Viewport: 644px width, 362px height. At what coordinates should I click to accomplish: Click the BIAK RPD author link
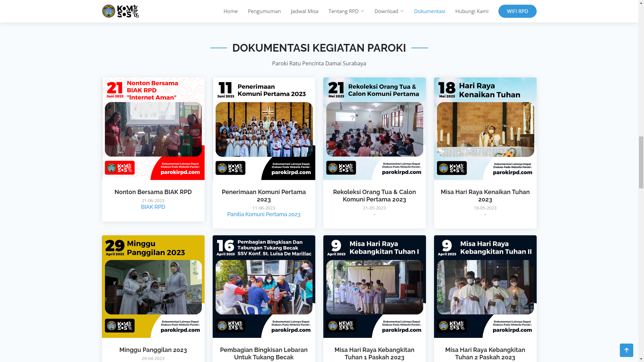[x=153, y=207]
